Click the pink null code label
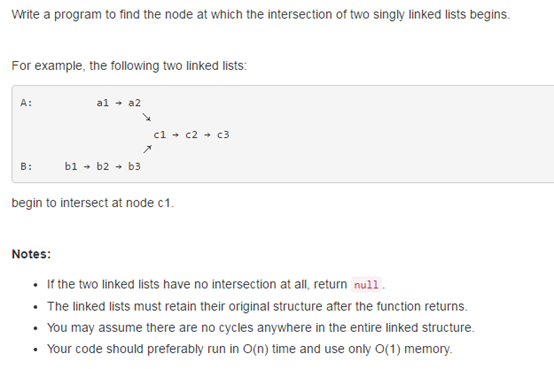The height and width of the screenshot is (369, 554). (366, 285)
